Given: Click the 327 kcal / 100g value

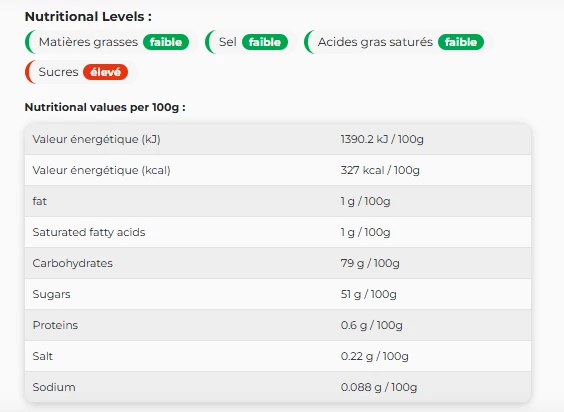Looking at the screenshot, I should [380, 170].
